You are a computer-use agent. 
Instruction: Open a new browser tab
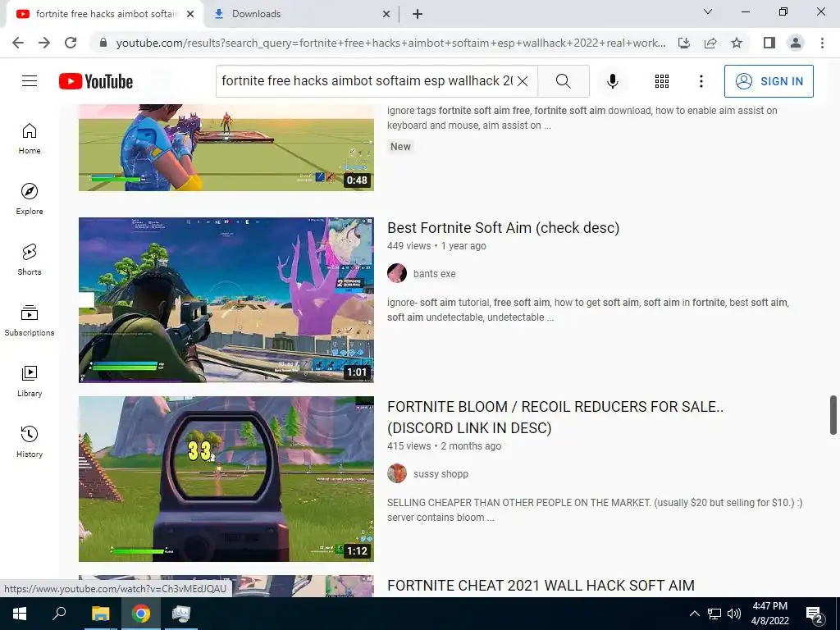[x=418, y=14]
